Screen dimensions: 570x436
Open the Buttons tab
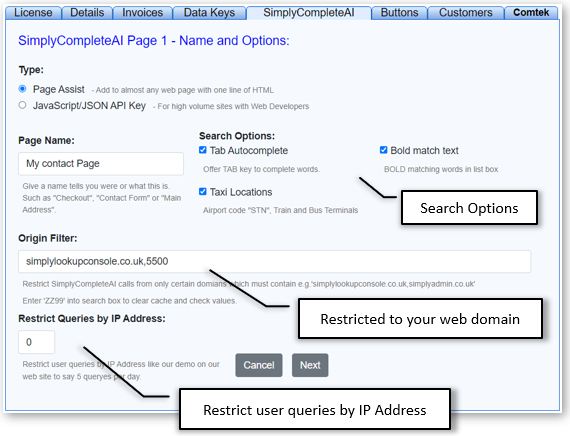tap(399, 13)
